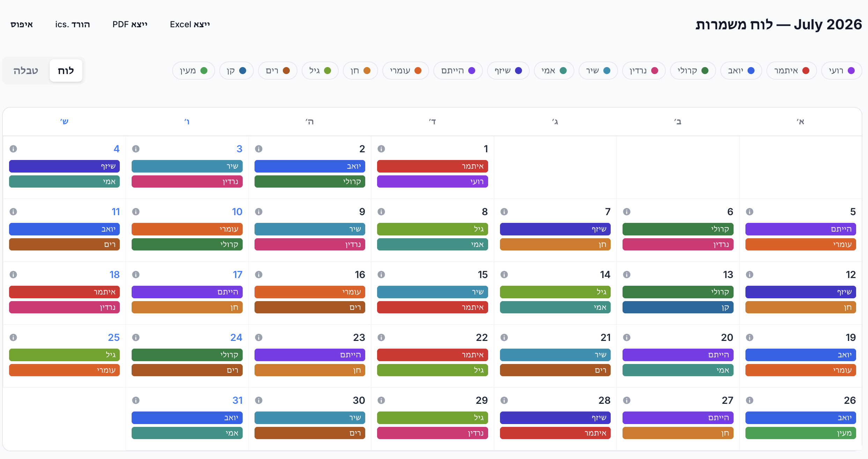Click the day number 31
Image resolution: width=868 pixels, height=459 pixels.
[x=237, y=400]
